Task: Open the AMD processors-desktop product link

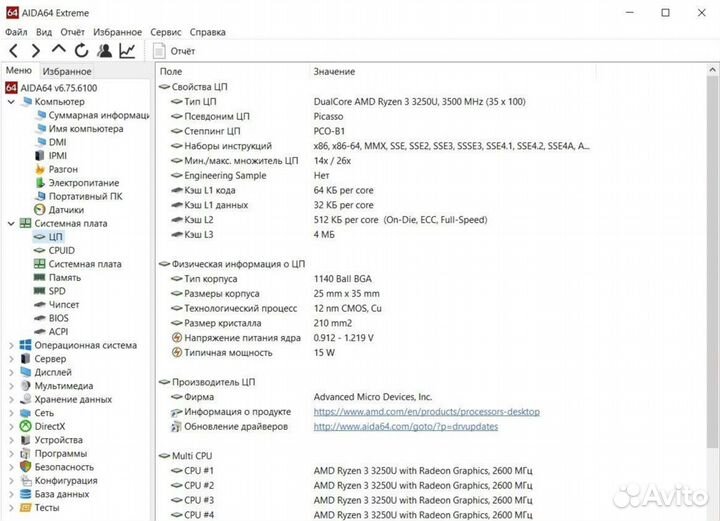Action: [427, 412]
